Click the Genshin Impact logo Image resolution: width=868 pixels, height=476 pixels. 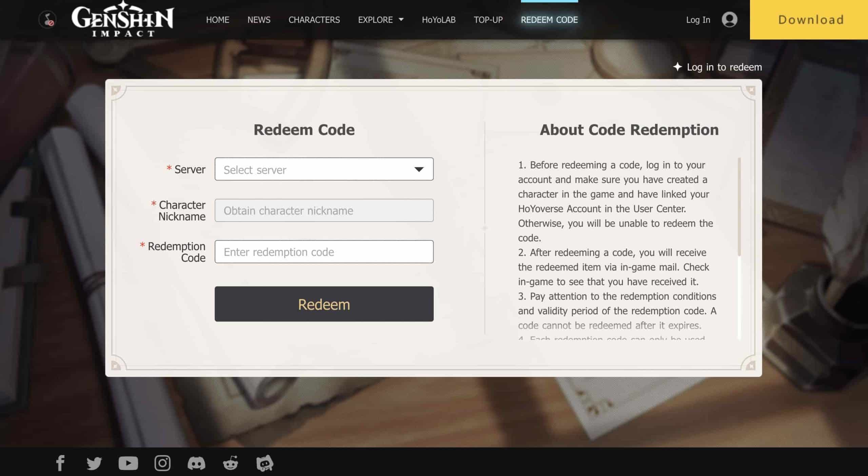pyautogui.click(x=123, y=19)
